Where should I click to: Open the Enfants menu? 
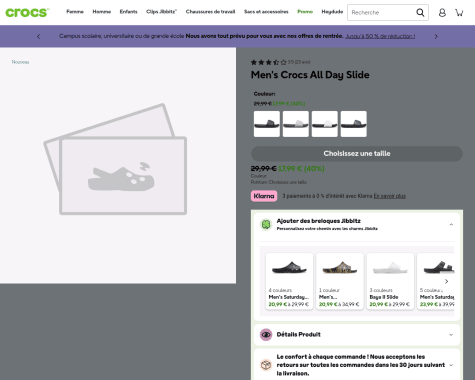tap(128, 12)
